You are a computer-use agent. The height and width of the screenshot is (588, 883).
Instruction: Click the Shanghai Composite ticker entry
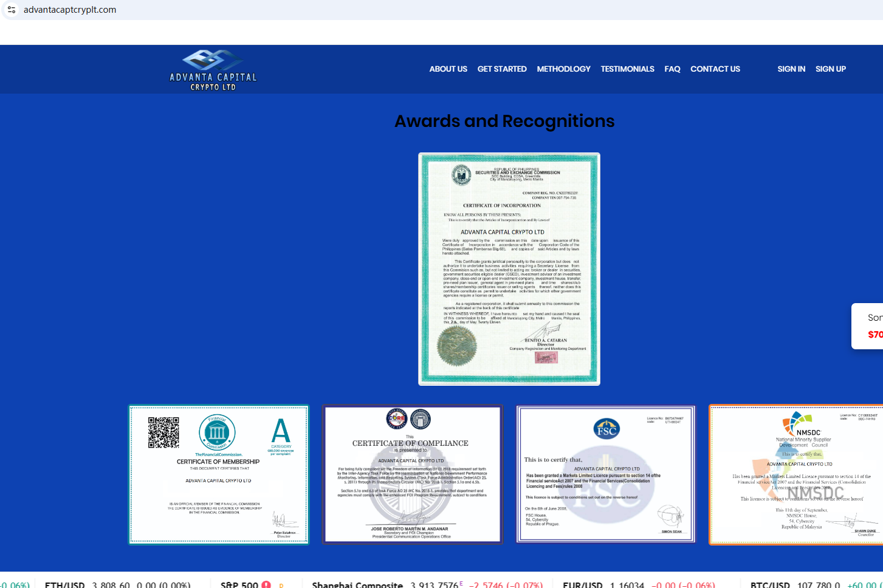[427, 584]
